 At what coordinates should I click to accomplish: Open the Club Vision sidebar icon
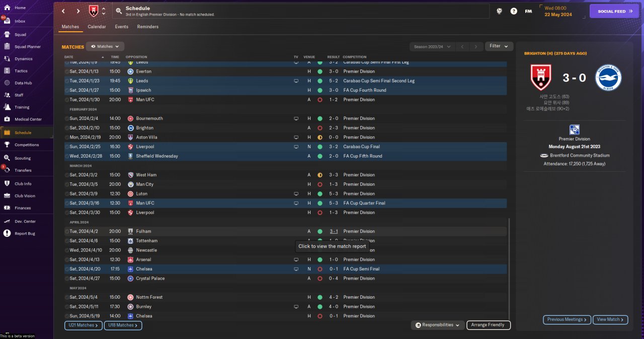[x=7, y=196]
